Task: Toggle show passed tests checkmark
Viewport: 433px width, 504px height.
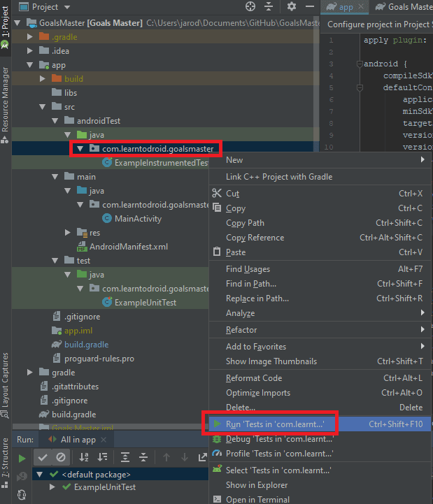Action: 43,457
